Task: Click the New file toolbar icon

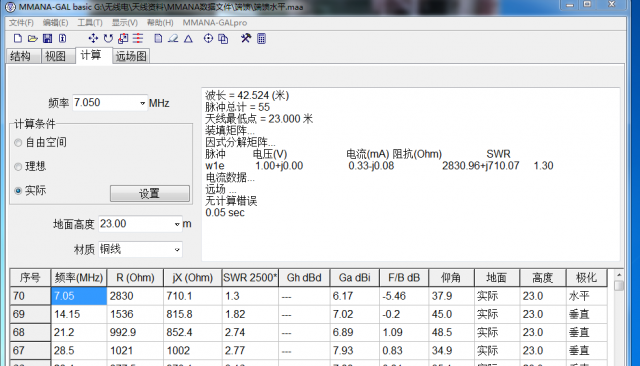Action: pos(18,39)
